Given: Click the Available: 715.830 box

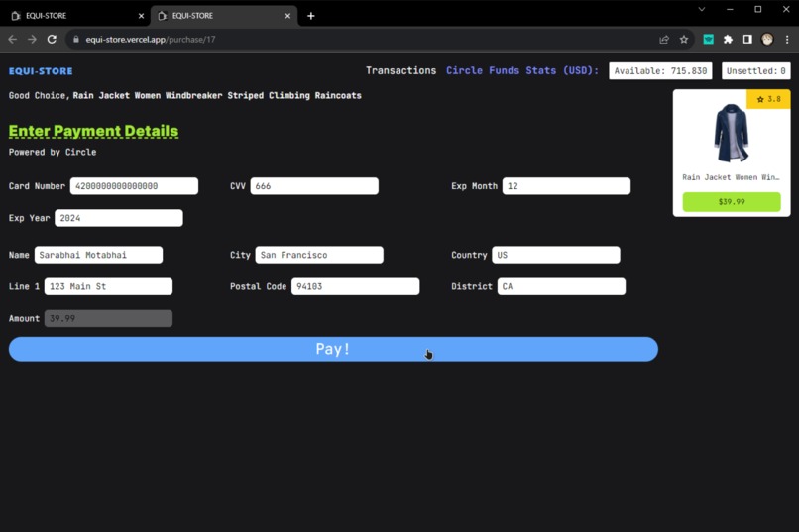Looking at the screenshot, I should (660, 70).
